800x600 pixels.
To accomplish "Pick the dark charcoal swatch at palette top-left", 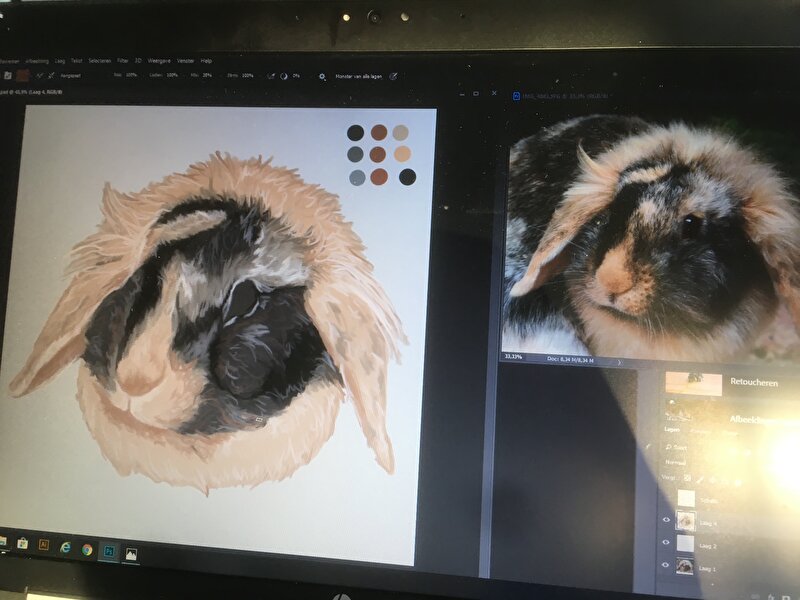I will click(x=356, y=133).
